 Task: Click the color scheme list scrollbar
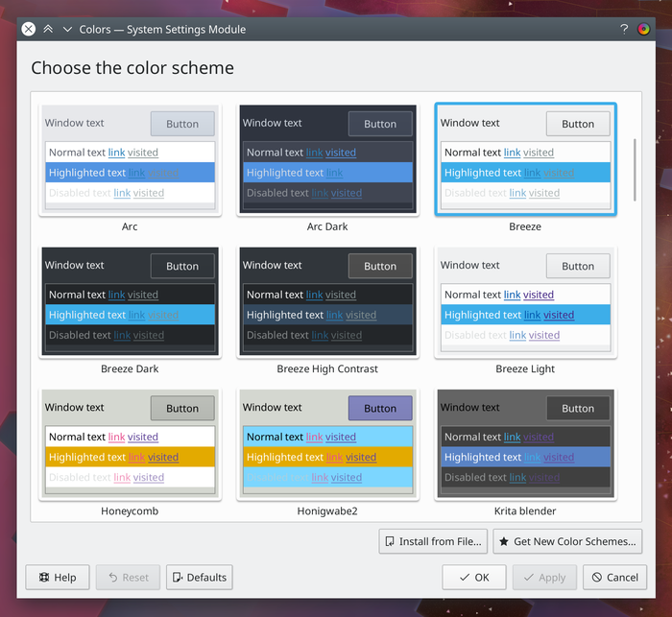click(x=634, y=170)
